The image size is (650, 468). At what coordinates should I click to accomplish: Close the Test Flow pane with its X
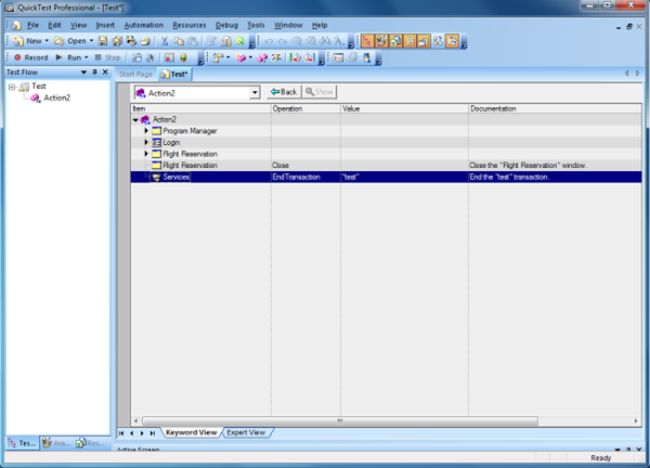(105, 72)
